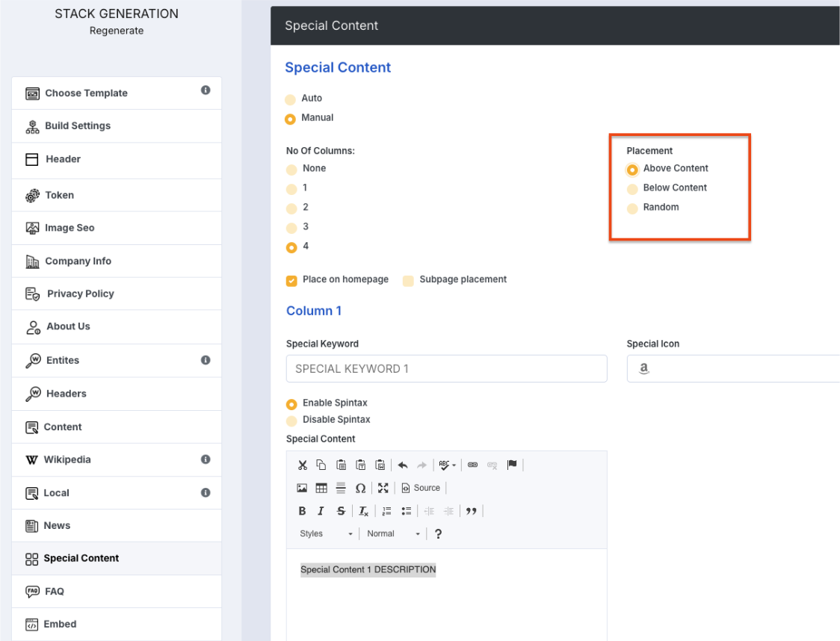Select 4 columns radio option
The width and height of the screenshot is (840, 641).
[291, 247]
